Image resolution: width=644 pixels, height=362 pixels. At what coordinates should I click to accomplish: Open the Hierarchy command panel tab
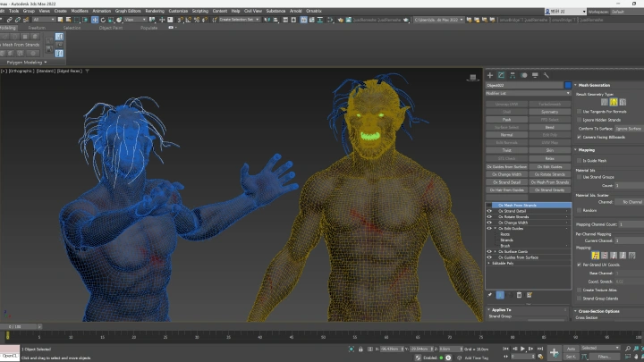coord(513,75)
